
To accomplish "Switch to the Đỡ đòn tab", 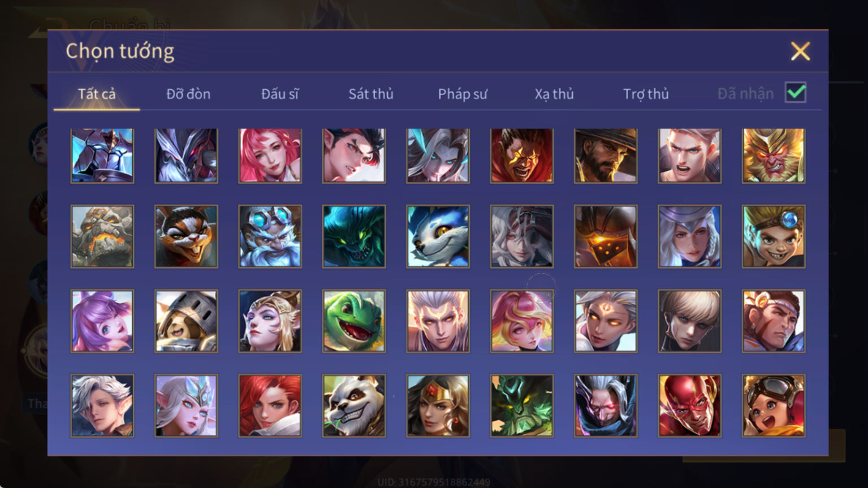I will (x=188, y=94).
